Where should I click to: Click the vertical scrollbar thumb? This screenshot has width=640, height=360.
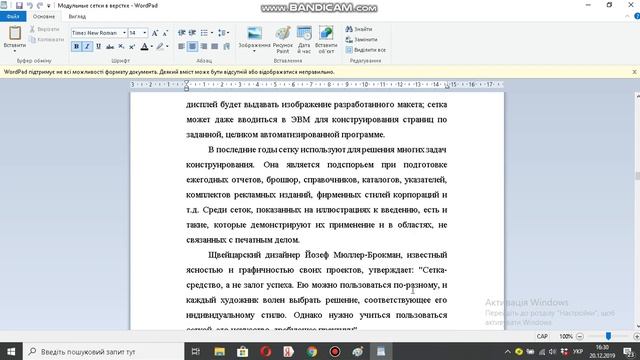[x=637, y=176]
